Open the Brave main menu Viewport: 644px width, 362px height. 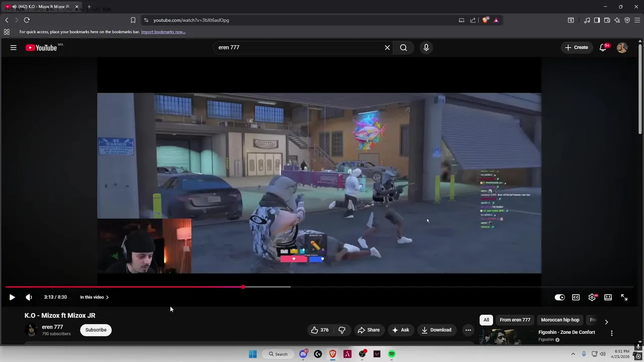[x=637, y=20]
